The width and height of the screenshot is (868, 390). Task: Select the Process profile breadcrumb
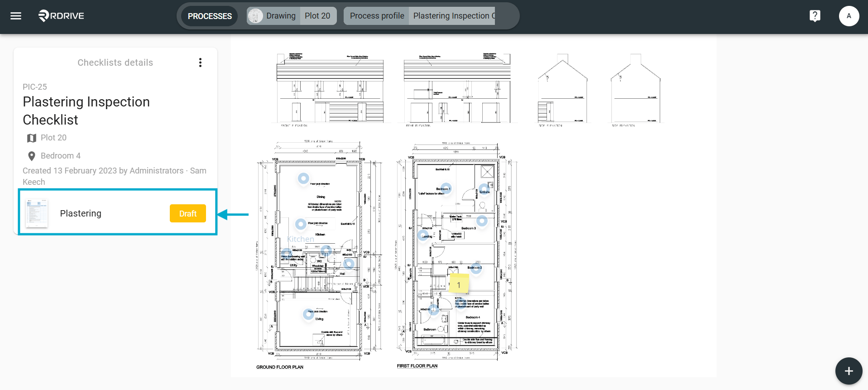click(377, 16)
